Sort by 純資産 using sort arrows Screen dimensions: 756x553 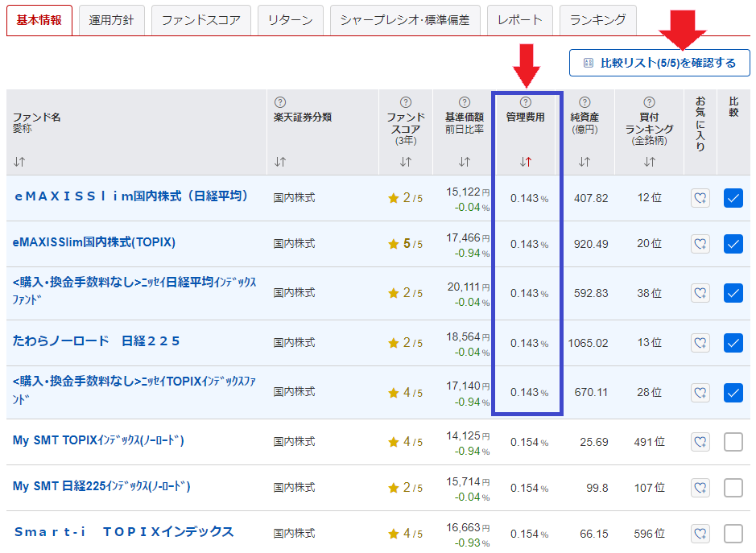[585, 162]
